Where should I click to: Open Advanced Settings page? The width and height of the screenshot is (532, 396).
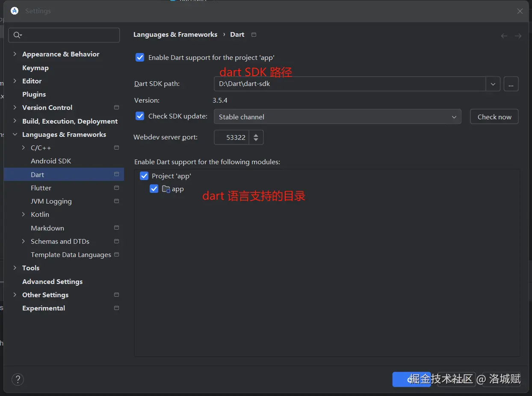pyautogui.click(x=53, y=281)
